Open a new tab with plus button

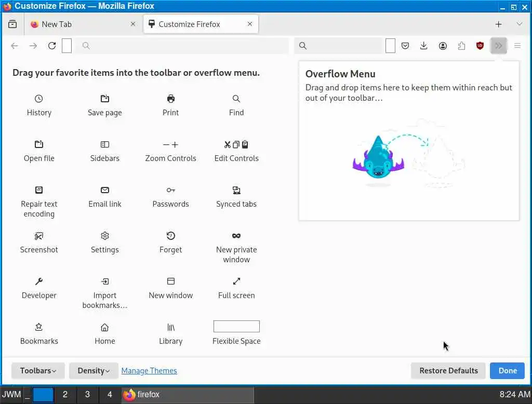tap(498, 24)
